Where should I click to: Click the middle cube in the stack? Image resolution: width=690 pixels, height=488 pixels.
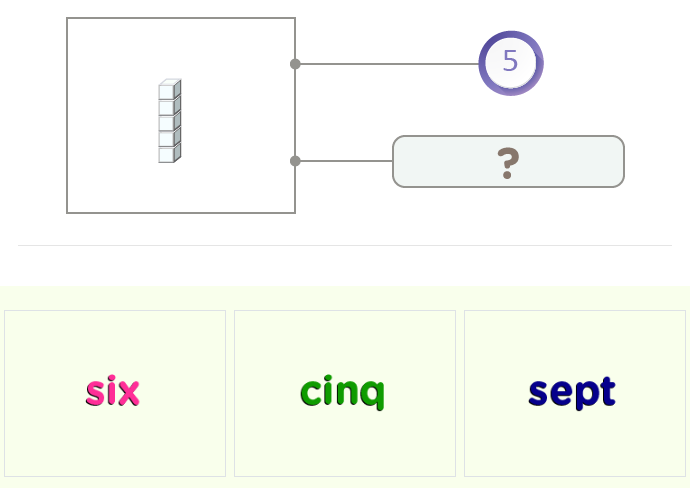coord(167,122)
